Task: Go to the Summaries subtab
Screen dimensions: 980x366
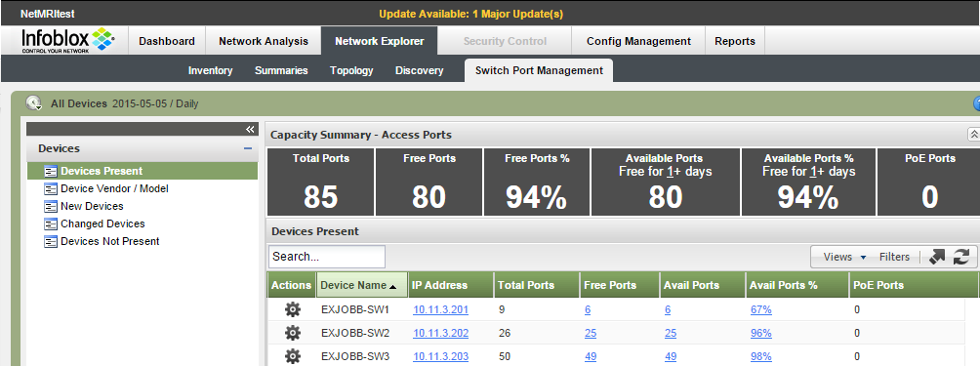Action: pos(281,70)
